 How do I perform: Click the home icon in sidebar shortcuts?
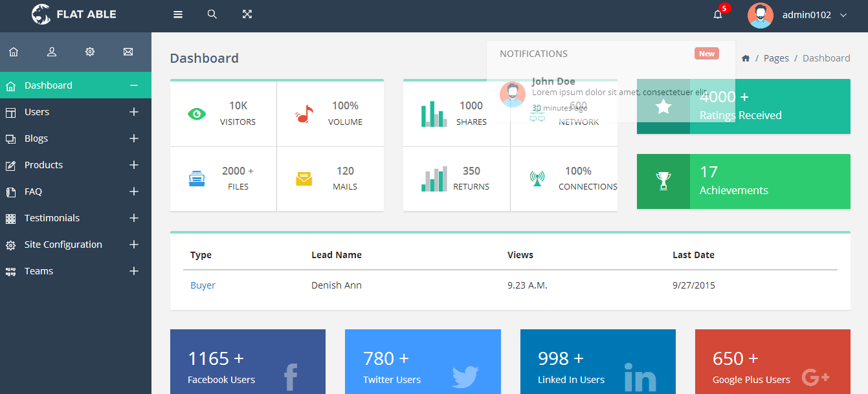(14, 52)
